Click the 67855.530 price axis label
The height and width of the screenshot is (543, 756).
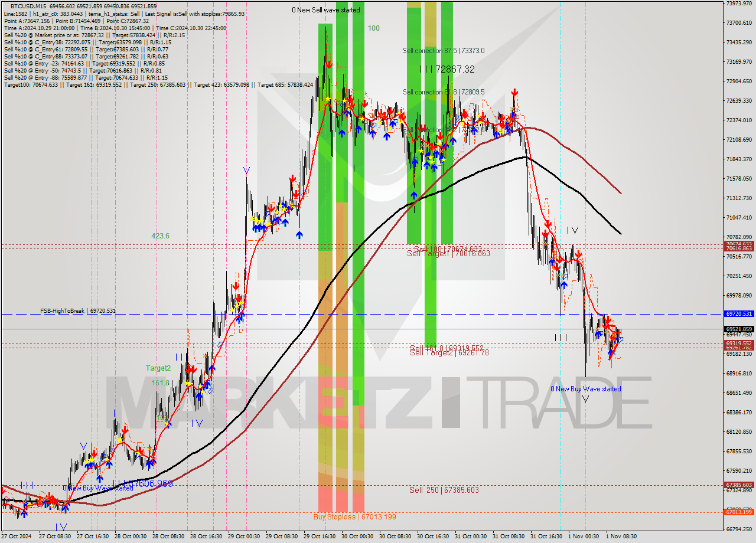739,451
